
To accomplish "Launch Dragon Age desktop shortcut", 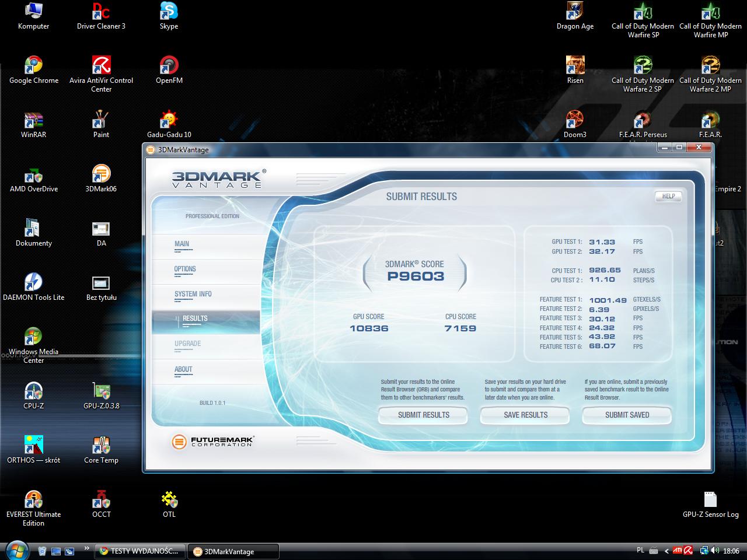I will tap(575, 16).
